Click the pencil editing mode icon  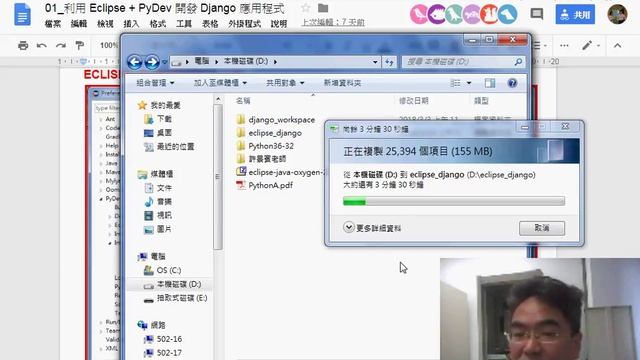587,45
